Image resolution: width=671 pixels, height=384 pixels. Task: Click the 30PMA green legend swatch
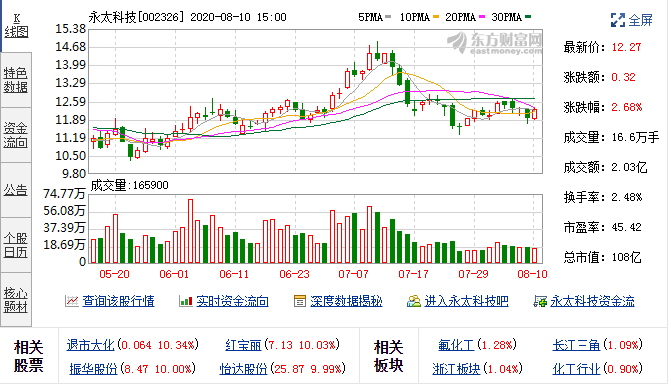528,17
